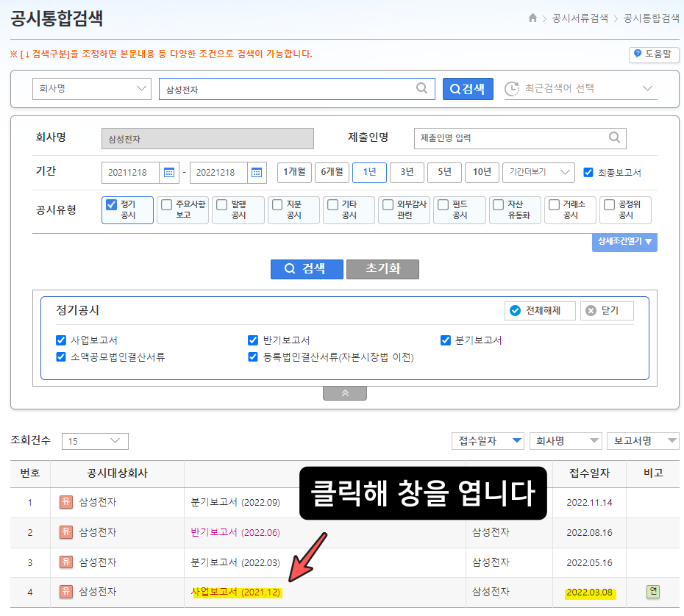Click 삼성전자 company name in row 1
The width and height of the screenshot is (684, 616).
[x=98, y=502]
